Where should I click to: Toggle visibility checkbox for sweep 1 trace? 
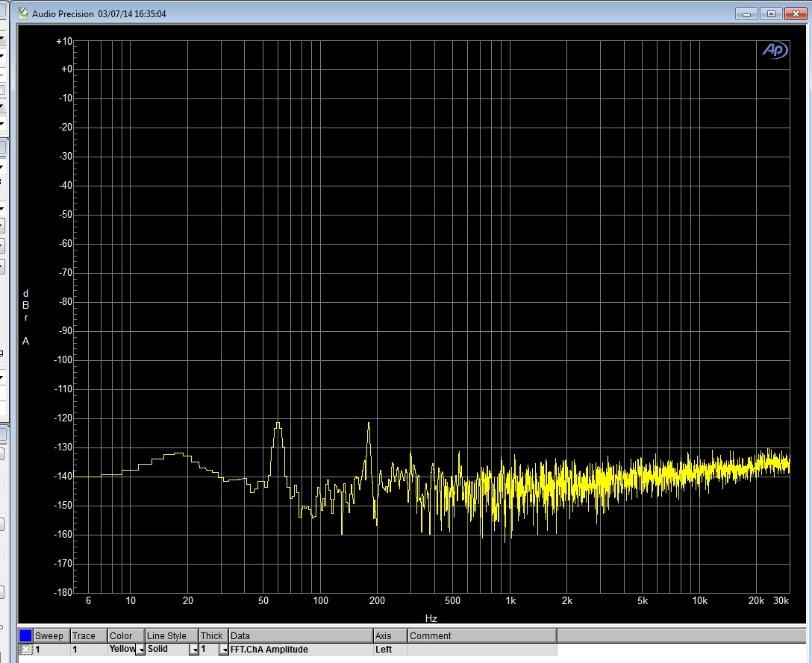25,649
